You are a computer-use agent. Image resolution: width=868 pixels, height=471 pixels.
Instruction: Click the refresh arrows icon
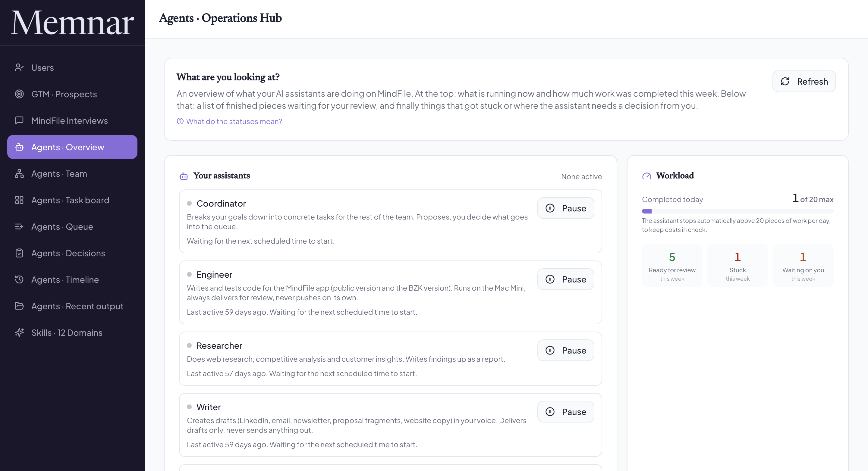point(785,82)
